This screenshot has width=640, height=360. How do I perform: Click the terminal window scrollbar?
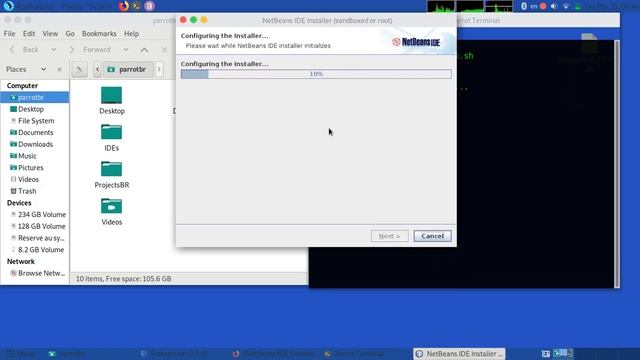(x=617, y=163)
